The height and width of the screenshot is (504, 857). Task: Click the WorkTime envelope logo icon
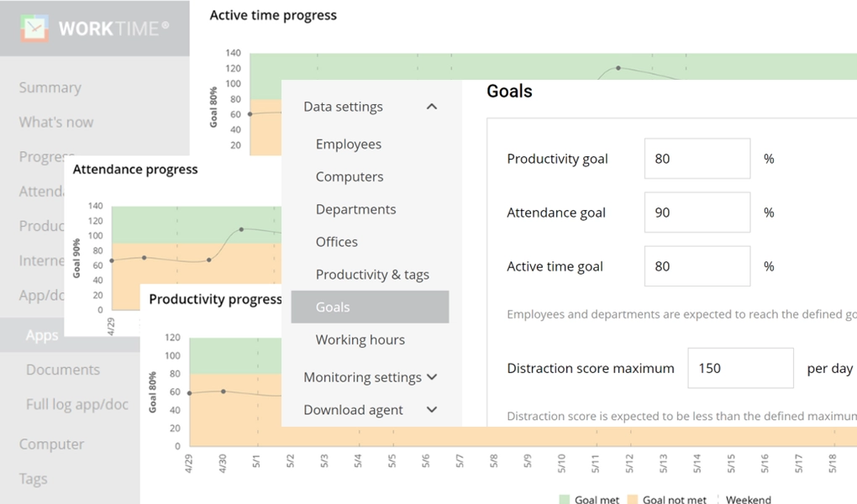coord(34,27)
